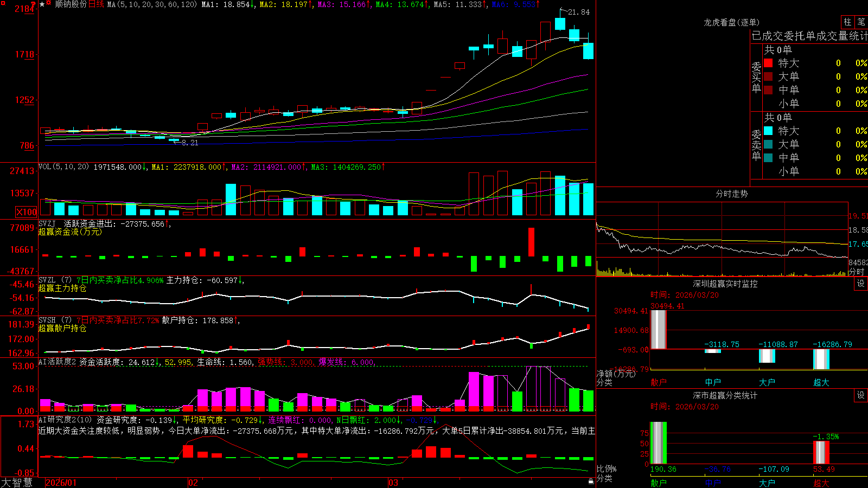The image size is (868, 488).
Task: Click the 2026/01 date marker on time axis
Action: point(61,483)
